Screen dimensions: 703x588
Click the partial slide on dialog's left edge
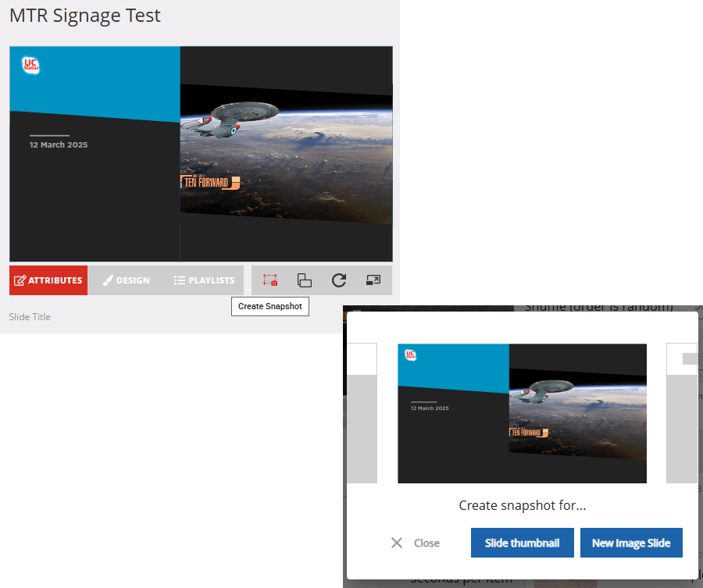[362, 414]
